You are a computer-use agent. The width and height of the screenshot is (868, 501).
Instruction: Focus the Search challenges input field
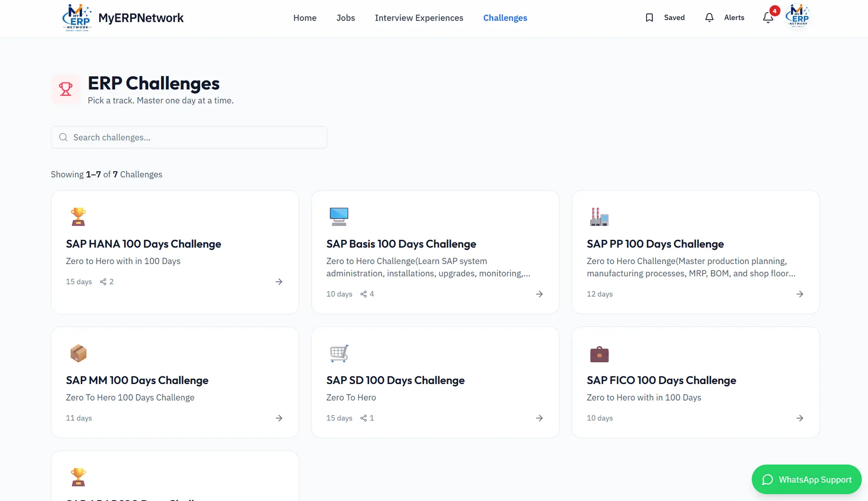tap(189, 137)
